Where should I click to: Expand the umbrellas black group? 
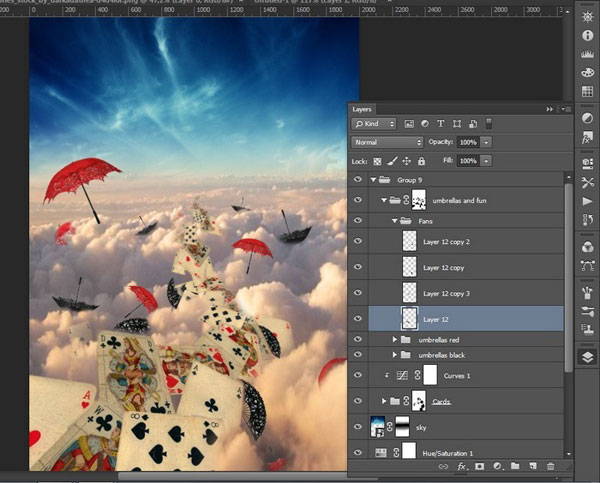(x=395, y=355)
